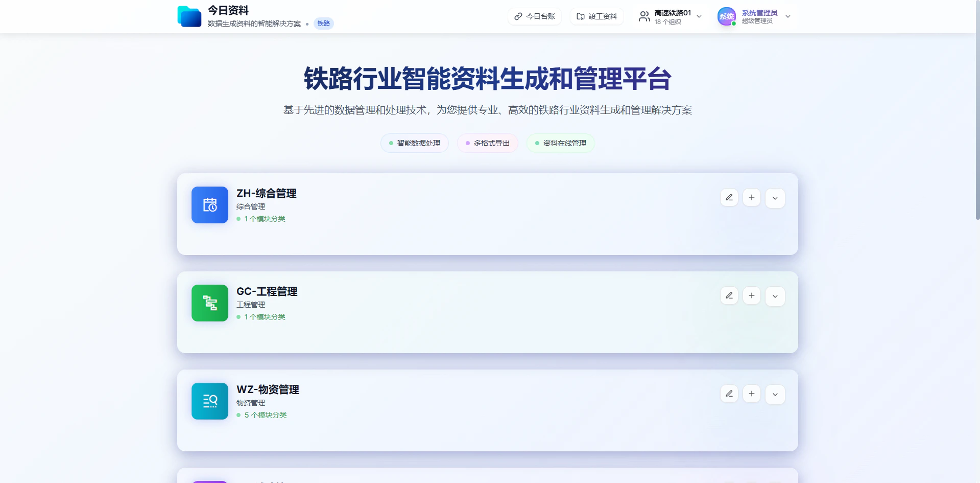
Task: Add an item to WZ-物资管理
Action: click(752, 394)
